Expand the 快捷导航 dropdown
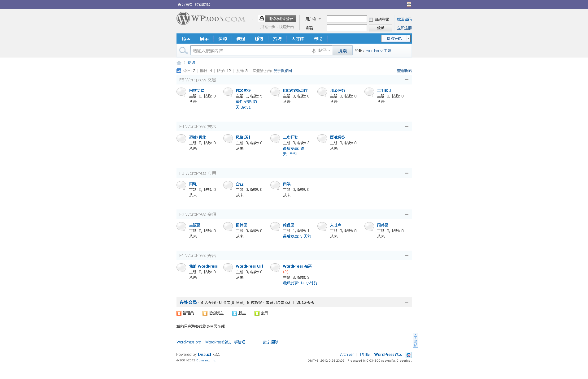588x379 pixels. 396,39
